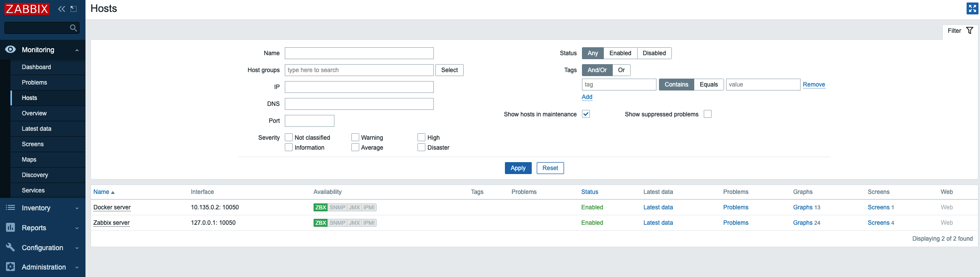Screen dimensions: 980x277
Task: Click ZBX availability badge for Docker server
Action: 321,207
